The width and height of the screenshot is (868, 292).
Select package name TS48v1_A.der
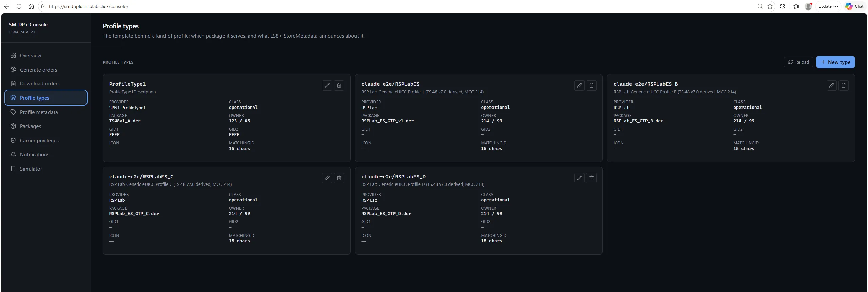(x=125, y=121)
